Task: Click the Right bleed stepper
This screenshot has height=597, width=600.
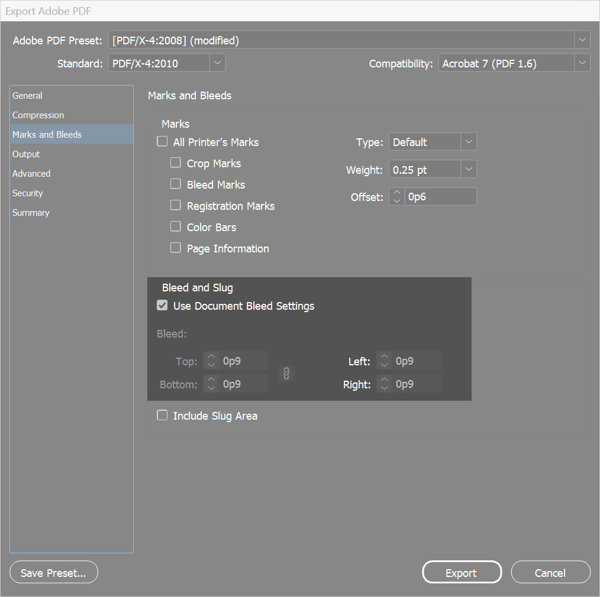Action: pos(384,384)
